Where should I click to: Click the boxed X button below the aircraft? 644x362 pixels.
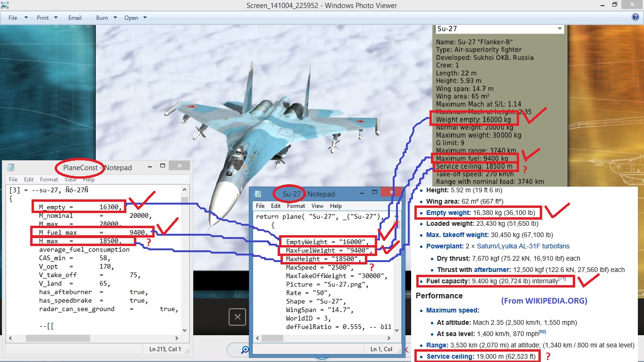coord(237,317)
